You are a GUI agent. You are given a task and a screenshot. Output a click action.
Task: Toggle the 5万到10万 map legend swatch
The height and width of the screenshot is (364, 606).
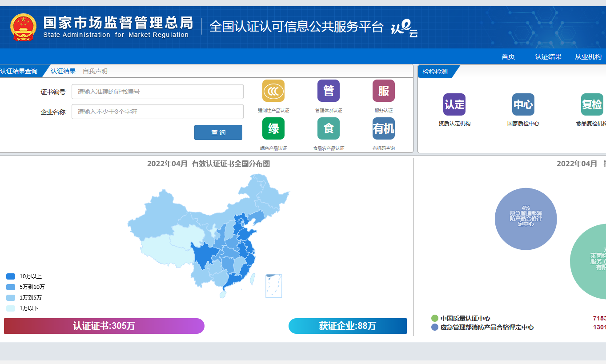pyautogui.click(x=11, y=287)
